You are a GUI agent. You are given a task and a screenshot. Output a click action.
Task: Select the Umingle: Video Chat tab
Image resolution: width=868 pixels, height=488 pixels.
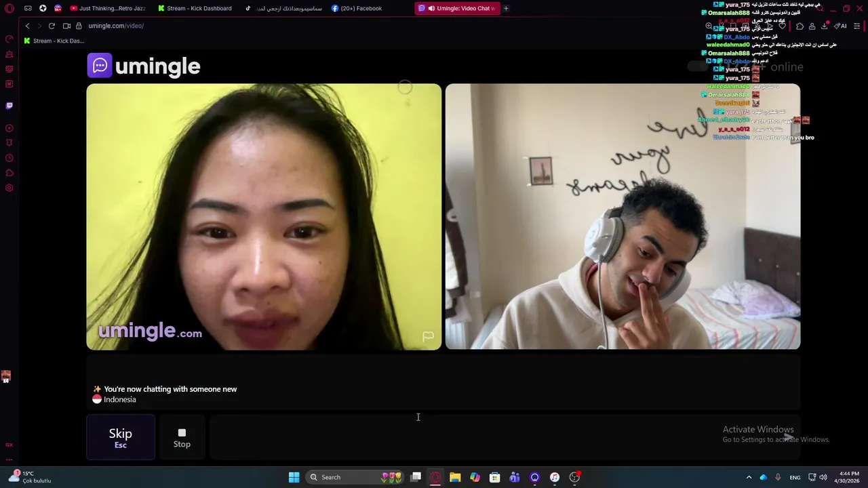(457, 8)
